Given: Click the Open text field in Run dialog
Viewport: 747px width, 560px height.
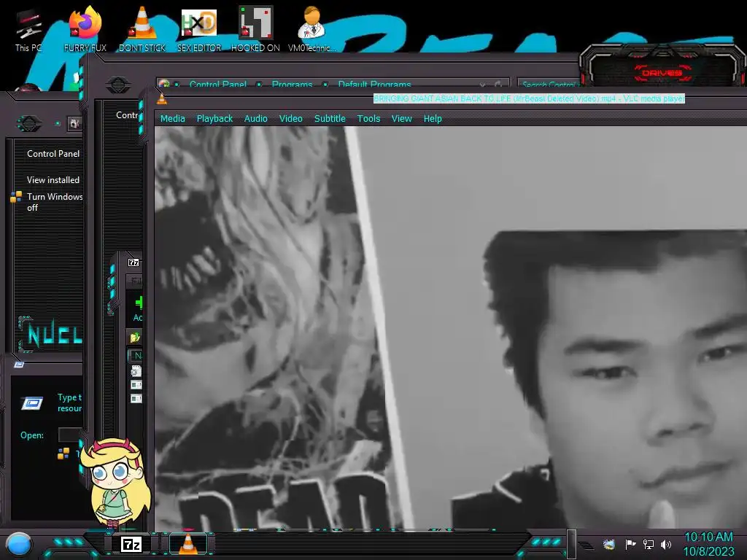Looking at the screenshot, I should [x=70, y=435].
